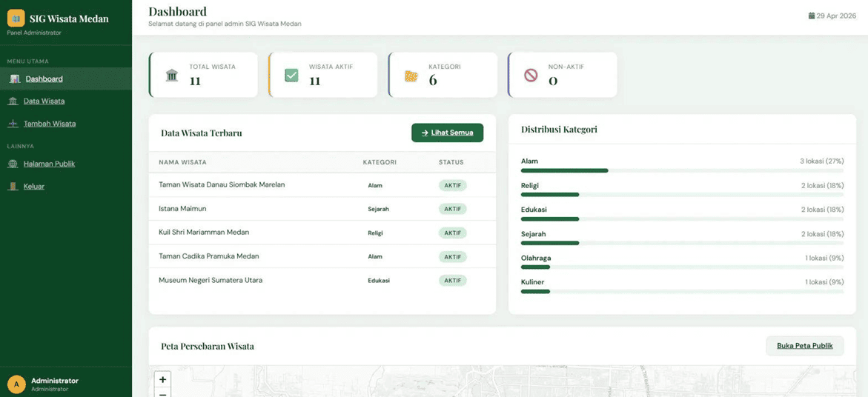The image size is (868, 397).
Task: Click AKTIF badge for Museum Negeri
Action: click(x=453, y=280)
